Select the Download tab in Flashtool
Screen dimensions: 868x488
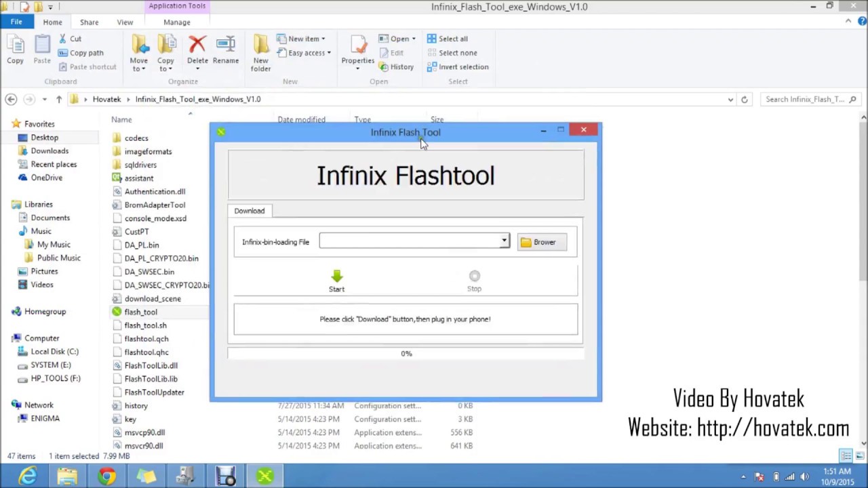[250, 211]
